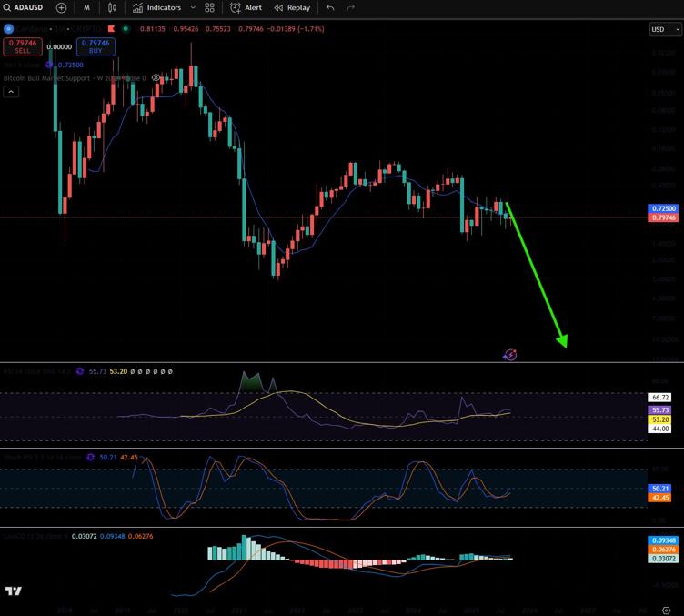The width and height of the screenshot is (684, 616).
Task: Undo the last chart action
Action: (x=329, y=7)
